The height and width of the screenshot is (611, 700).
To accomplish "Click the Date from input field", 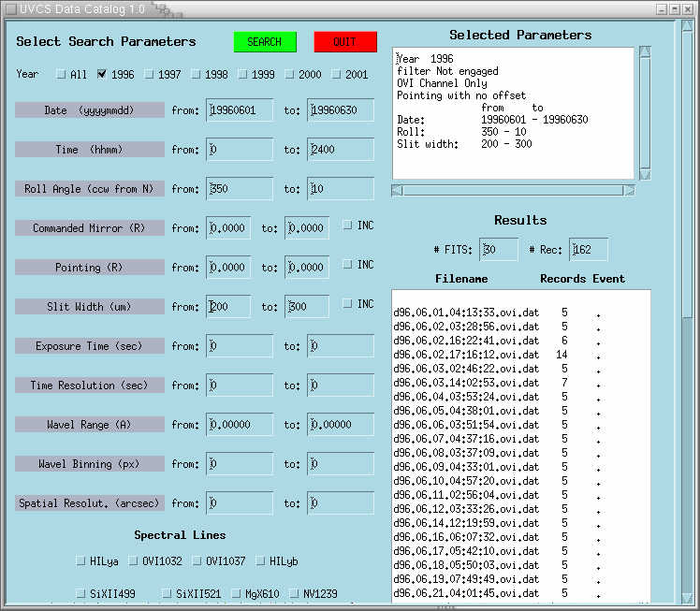I will click(241, 110).
